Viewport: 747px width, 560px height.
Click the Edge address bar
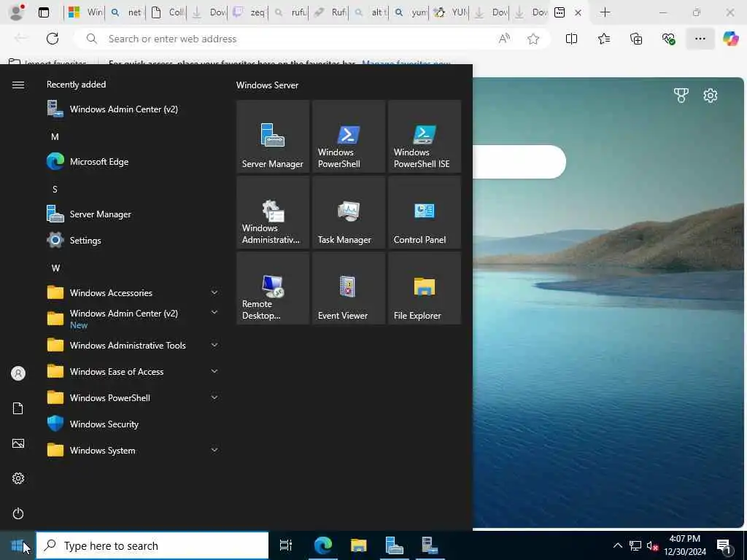click(286, 39)
